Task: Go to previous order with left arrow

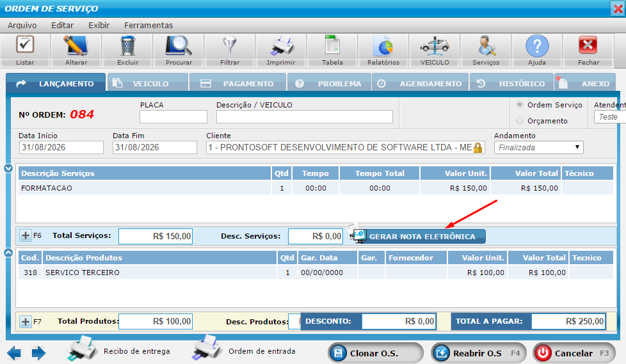Action: [x=14, y=353]
